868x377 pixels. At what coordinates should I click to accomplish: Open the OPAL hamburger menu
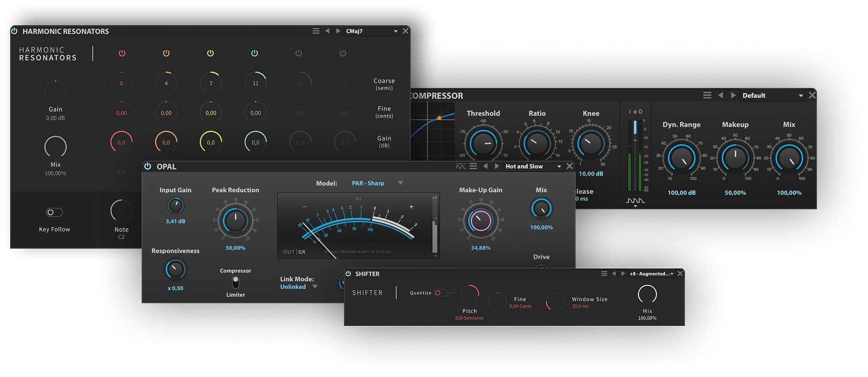coord(473,166)
